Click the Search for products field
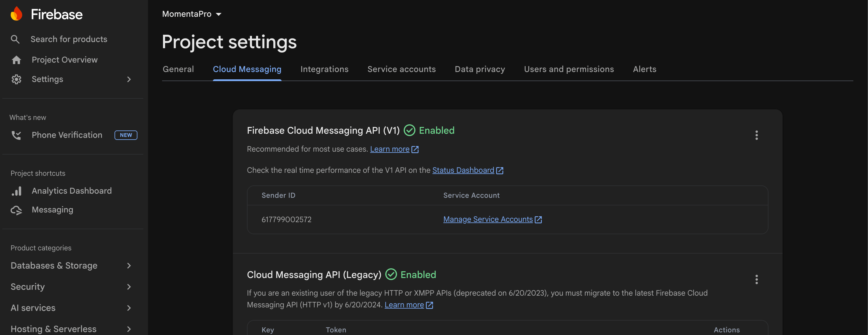The height and width of the screenshot is (335, 868). tap(69, 39)
